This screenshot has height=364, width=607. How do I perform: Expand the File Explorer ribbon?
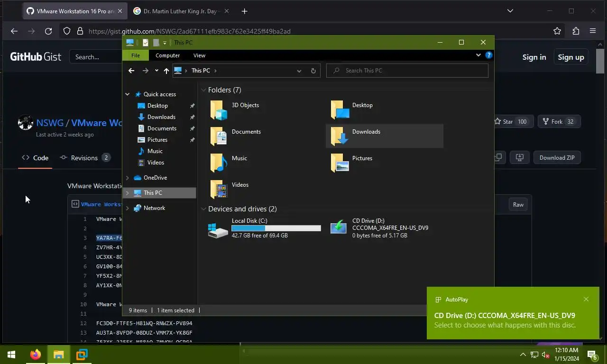tap(478, 55)
